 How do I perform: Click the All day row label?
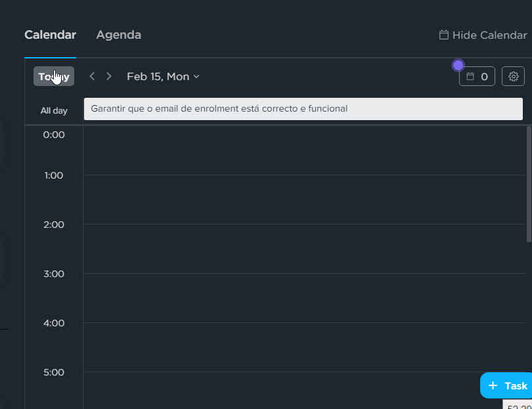point(54,110)
